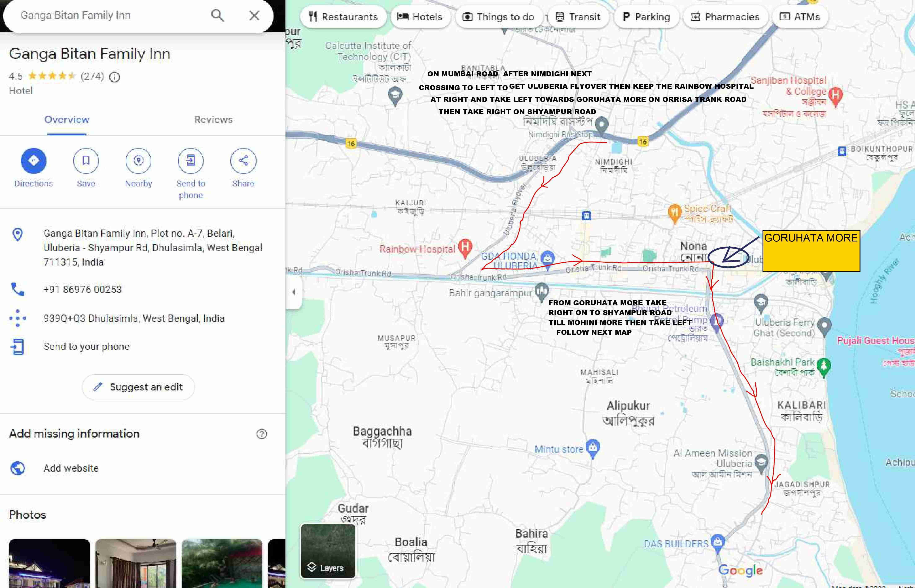The width and height of the screenshot is (915, 588).
Task: Select the Overview tab
Action: click(x=67, y=120)
